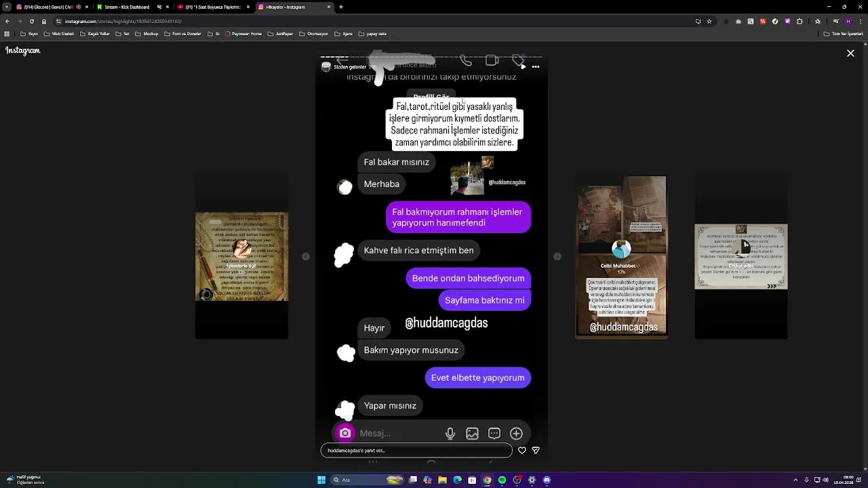Open Discord from taskbar
The image size is (868, 488).
coord(547,480)
